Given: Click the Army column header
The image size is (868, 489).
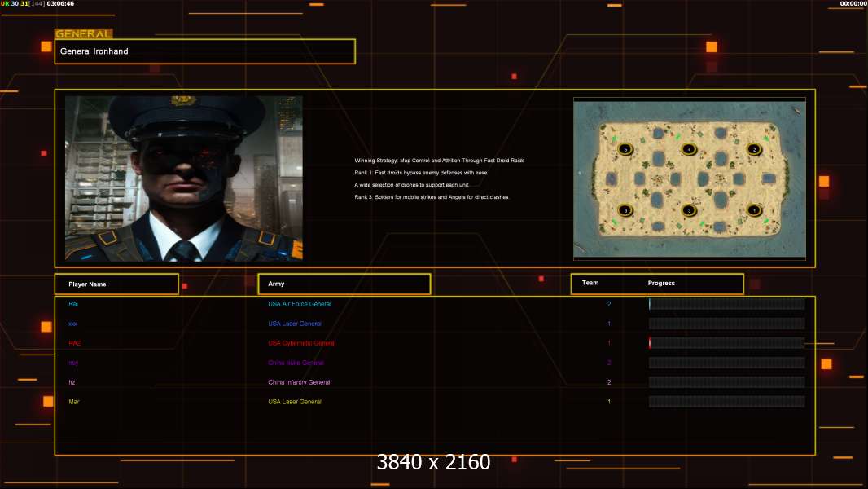Looking at the screenshot, I should 344,284.
